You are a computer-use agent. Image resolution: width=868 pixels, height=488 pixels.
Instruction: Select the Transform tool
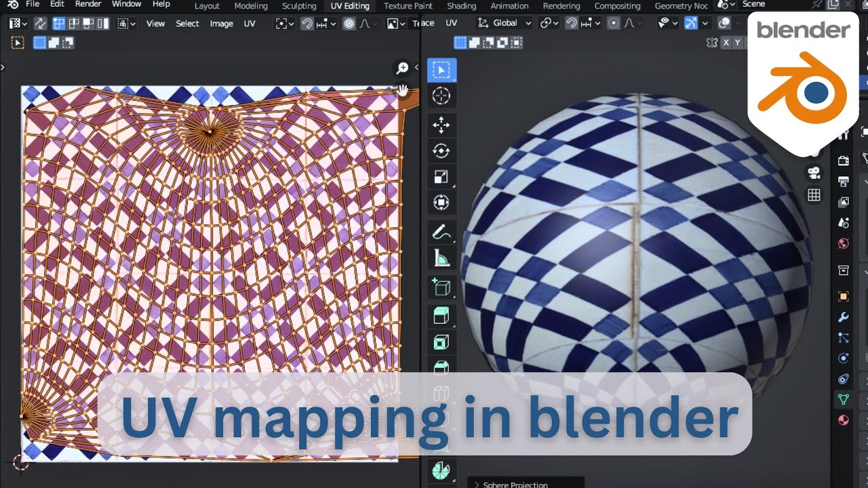(441, 203)
